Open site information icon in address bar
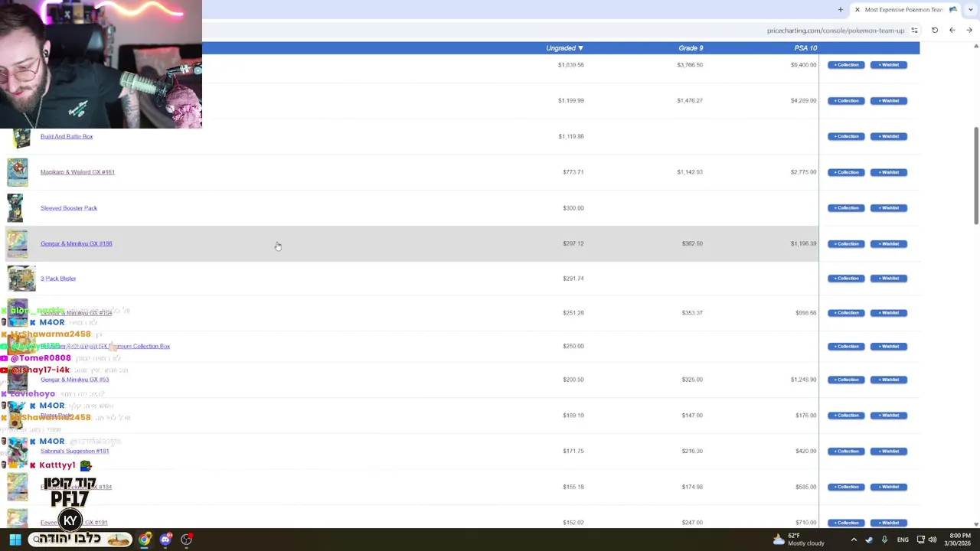This screenshot has height=551, width=980. click(914, 31)
